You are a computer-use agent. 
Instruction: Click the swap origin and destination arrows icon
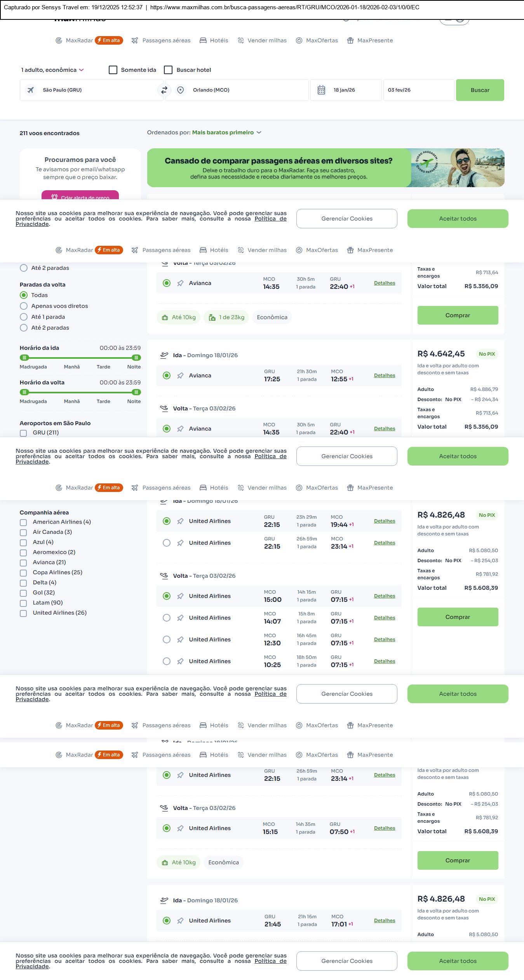coord(164,90)
